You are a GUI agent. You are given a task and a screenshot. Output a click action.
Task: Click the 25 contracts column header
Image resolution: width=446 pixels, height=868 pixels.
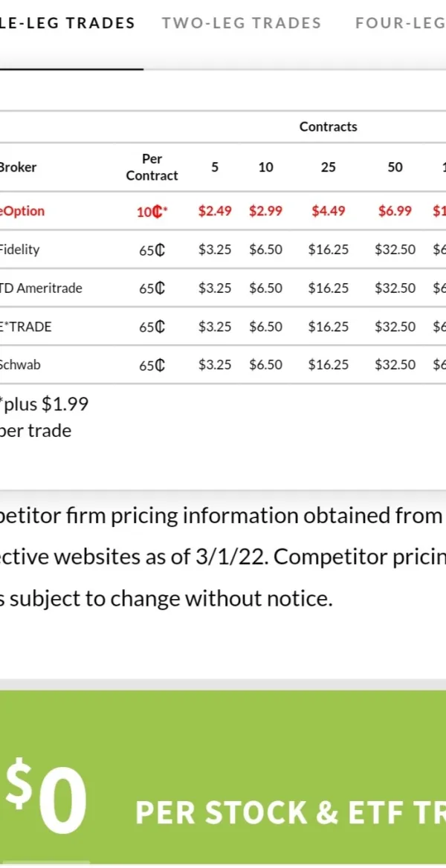328,167
